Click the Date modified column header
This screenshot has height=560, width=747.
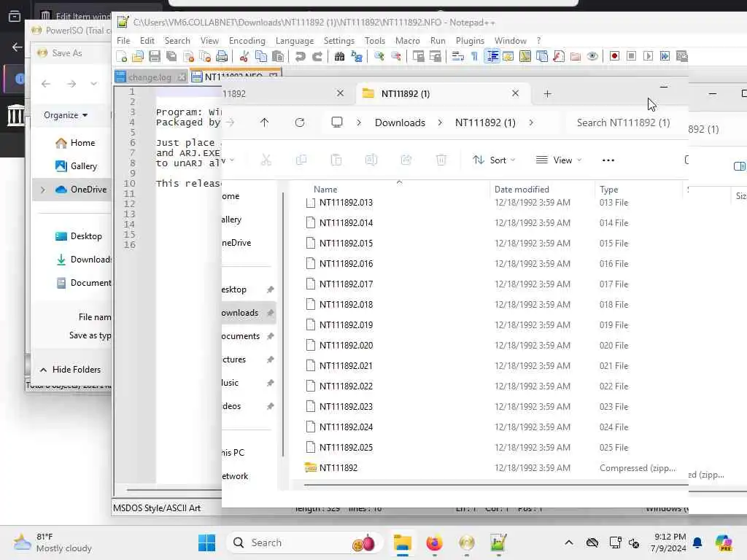click(522, 190)
